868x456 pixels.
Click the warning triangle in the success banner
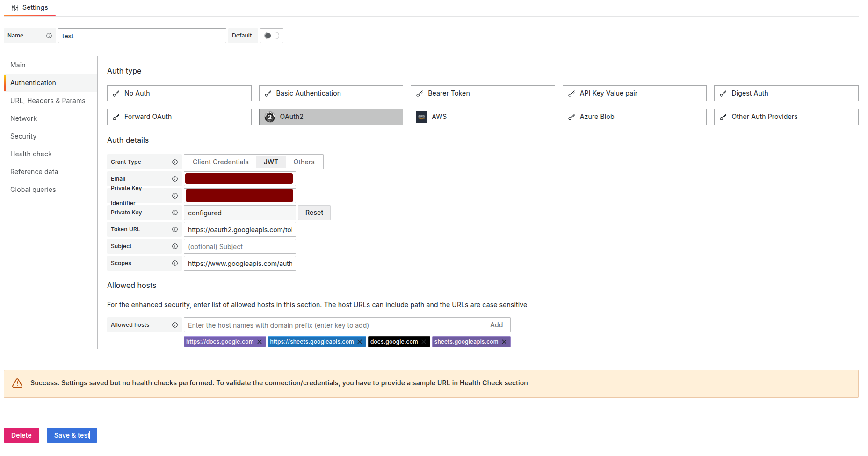tap(17, 383)
